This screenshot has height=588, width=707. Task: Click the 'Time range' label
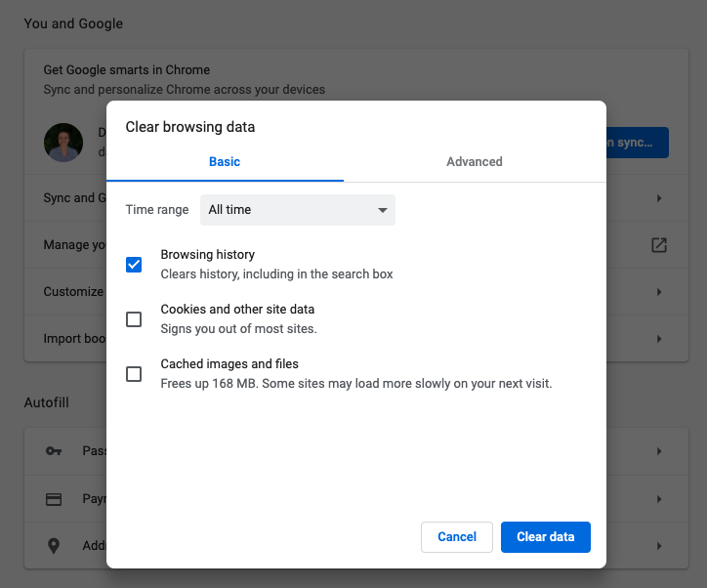(157, 210)
